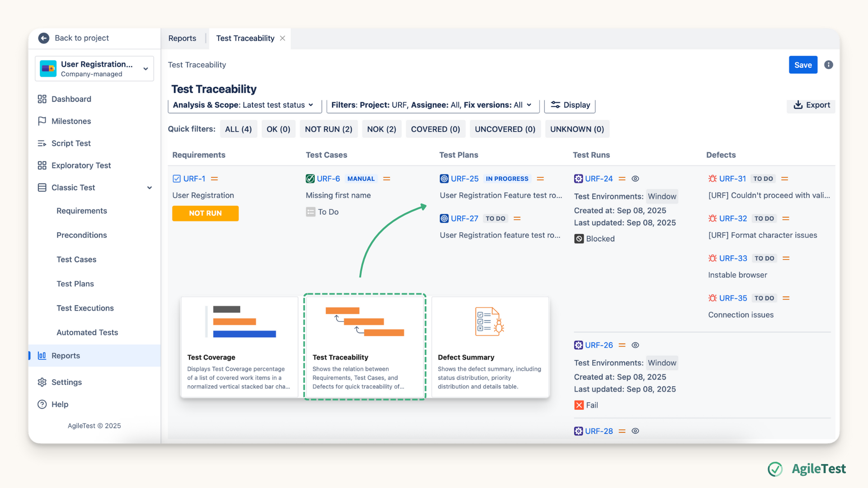Click the Milestones flag icon

(42, 121)
